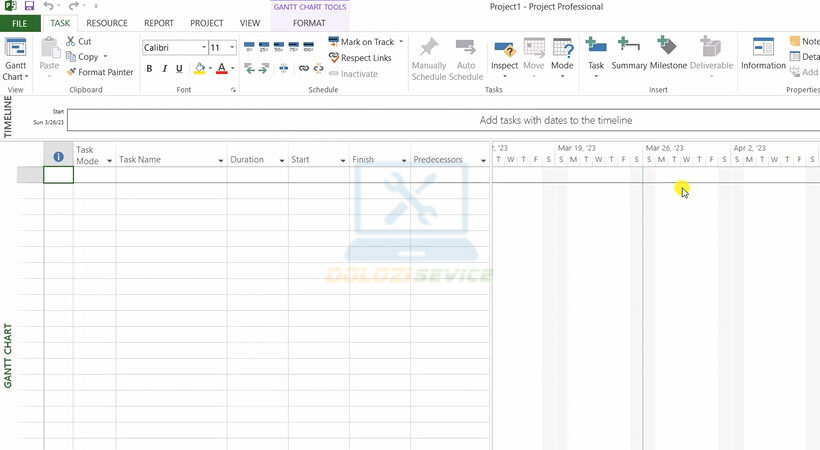This screenshot has width=820, height=450.
Task: Open the Calibri font name dropdown
Action: [x=203, y=47]
